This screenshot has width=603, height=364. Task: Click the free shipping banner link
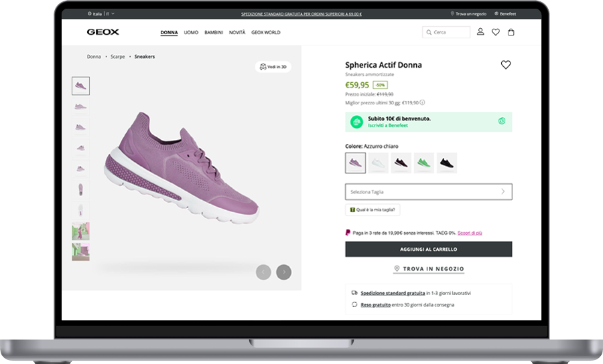[301, 14]
